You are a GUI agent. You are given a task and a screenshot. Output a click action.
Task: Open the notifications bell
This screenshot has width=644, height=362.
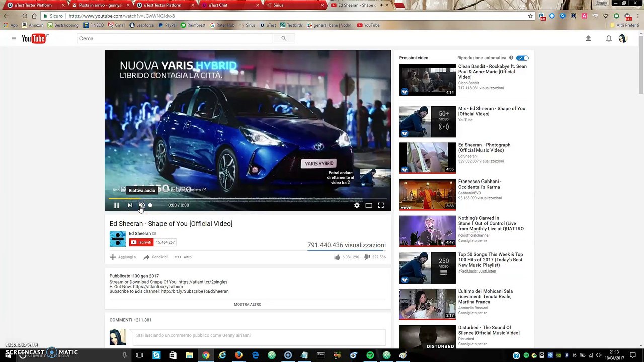pos(609,38)
